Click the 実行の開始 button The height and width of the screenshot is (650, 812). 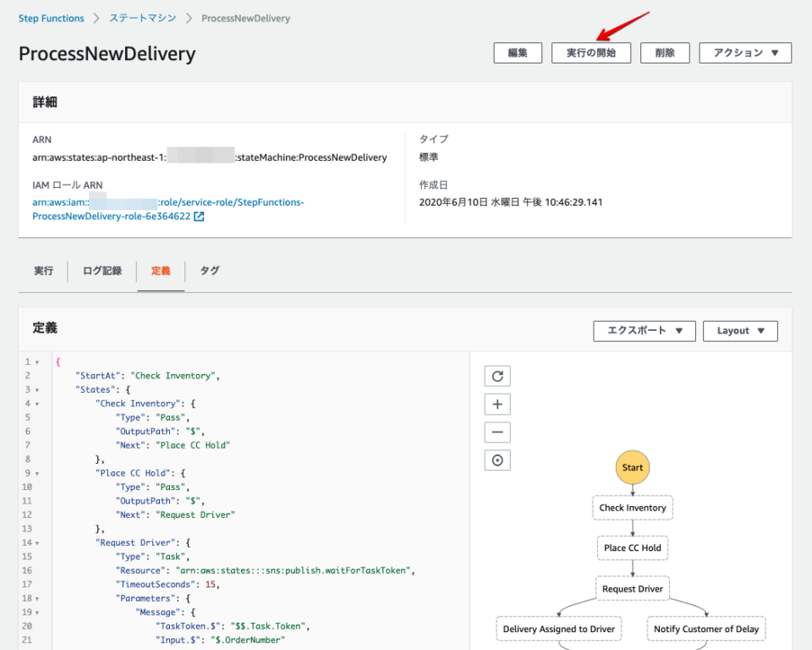[x=591, y=52]
